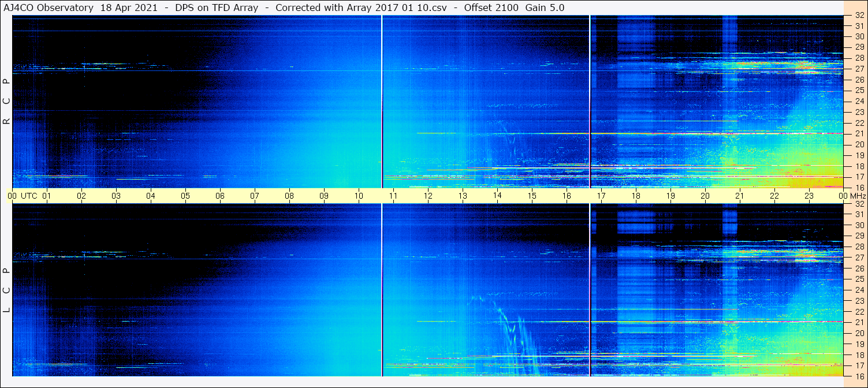Select hour 11 on the UTC time axis
This screenshot has height=388, width=868.
pos(393,196)
